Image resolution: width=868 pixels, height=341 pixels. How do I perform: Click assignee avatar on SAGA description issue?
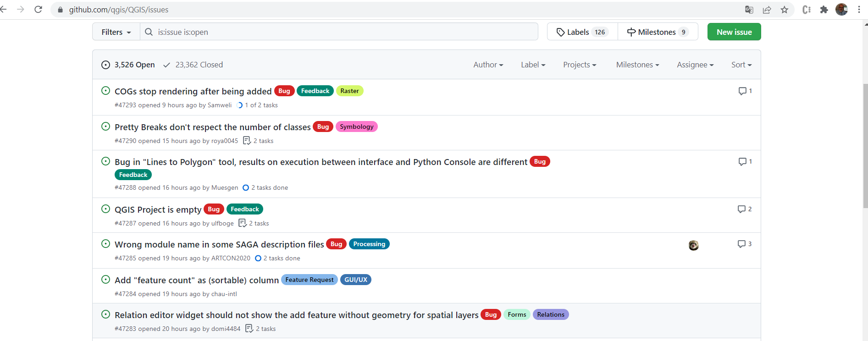tap(694, 245)
